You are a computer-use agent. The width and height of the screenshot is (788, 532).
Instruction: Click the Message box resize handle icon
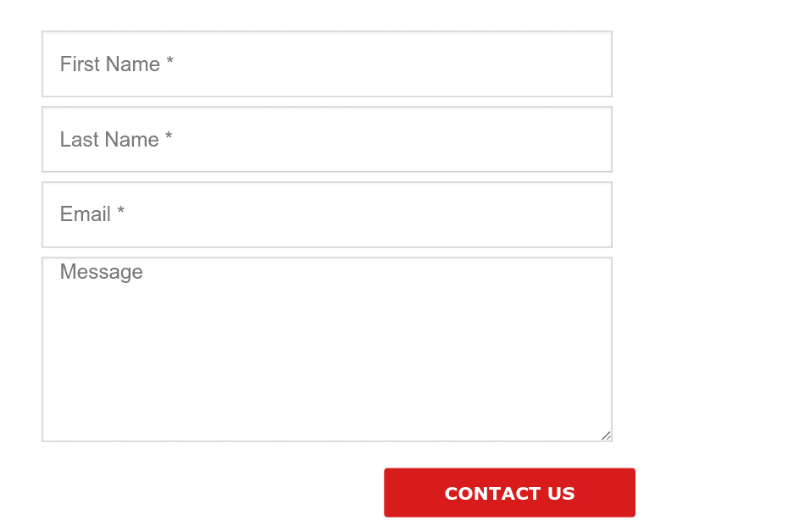[x=606, y=435]
